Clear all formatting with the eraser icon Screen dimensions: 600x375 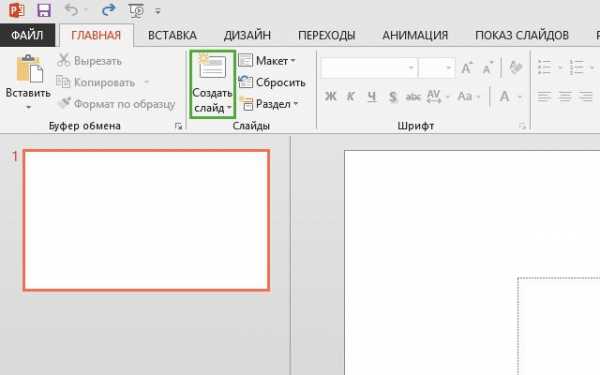coord(515,68)
